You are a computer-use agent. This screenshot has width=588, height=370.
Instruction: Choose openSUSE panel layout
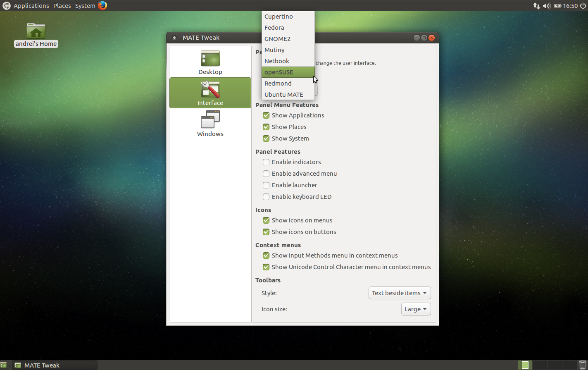288,72
